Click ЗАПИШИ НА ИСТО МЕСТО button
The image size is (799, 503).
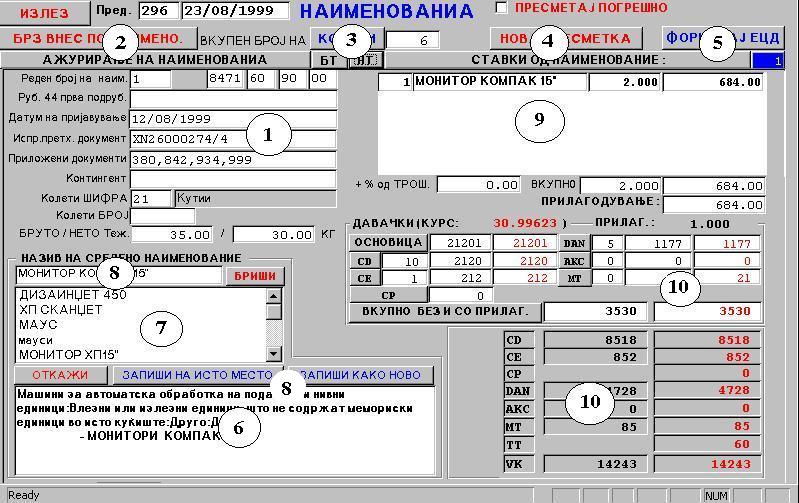(x=198, y=375)
